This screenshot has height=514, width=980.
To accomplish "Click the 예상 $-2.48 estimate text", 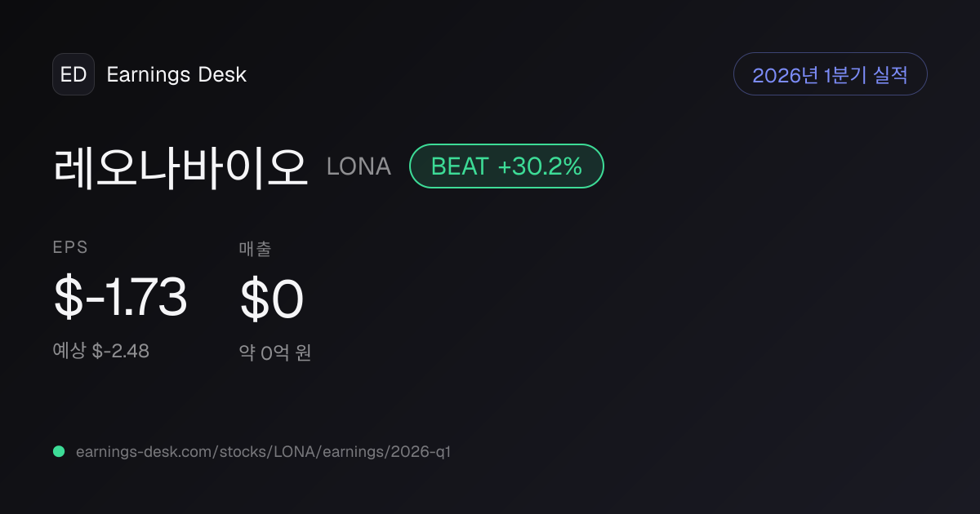I will click(101, 351).
